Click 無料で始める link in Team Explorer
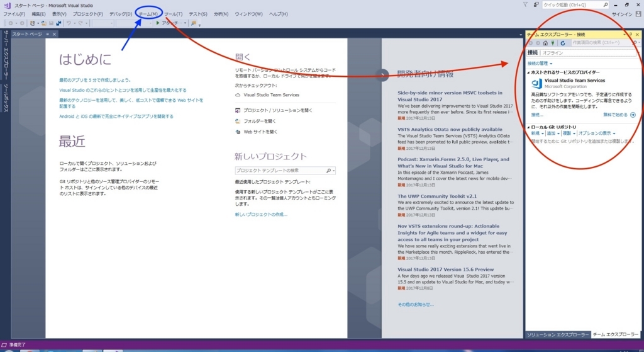The height and width of the screenshot is (352, 644). 615,115
